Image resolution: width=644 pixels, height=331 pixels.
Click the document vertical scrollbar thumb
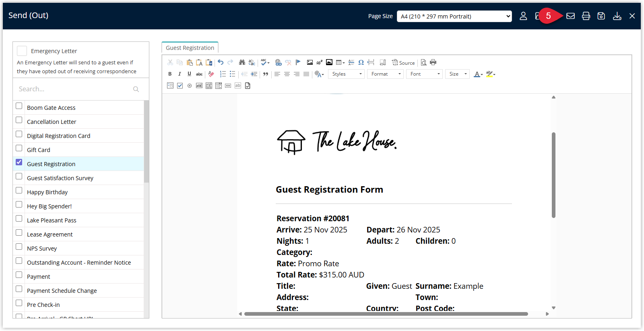point(554,175)
